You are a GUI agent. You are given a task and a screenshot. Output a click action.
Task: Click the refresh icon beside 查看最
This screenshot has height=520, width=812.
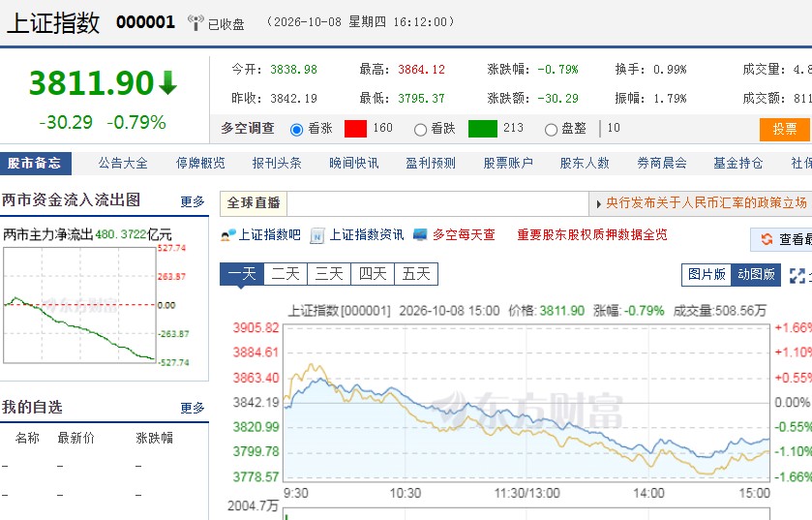[767, 239]
